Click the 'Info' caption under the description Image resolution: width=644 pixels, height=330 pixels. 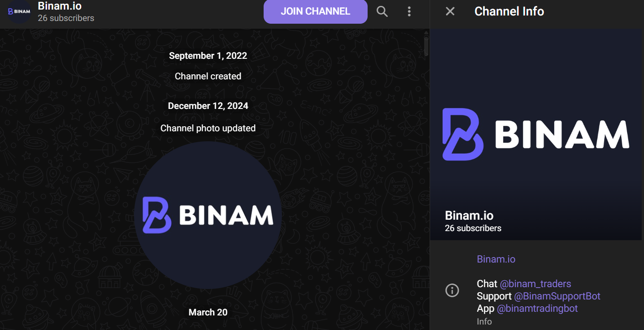click(484, 321)
